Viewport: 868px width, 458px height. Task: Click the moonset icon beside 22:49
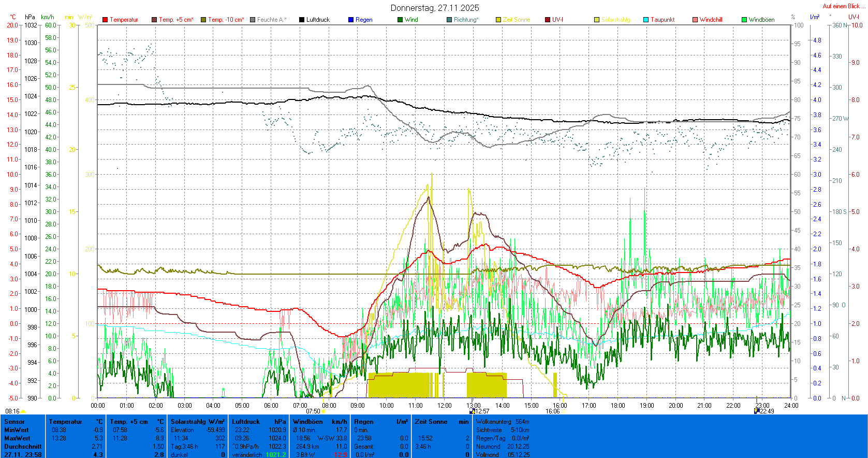point(757,411)
